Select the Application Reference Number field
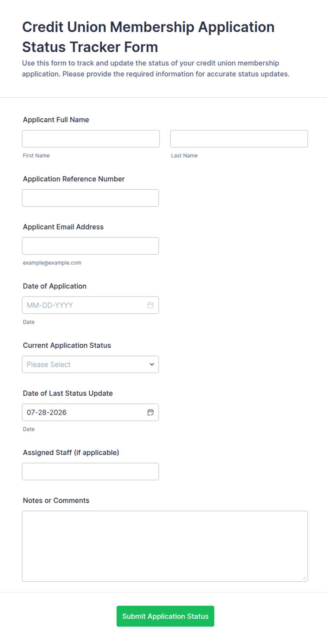This screenshot has height=644, width=327. tap(90, 198)
